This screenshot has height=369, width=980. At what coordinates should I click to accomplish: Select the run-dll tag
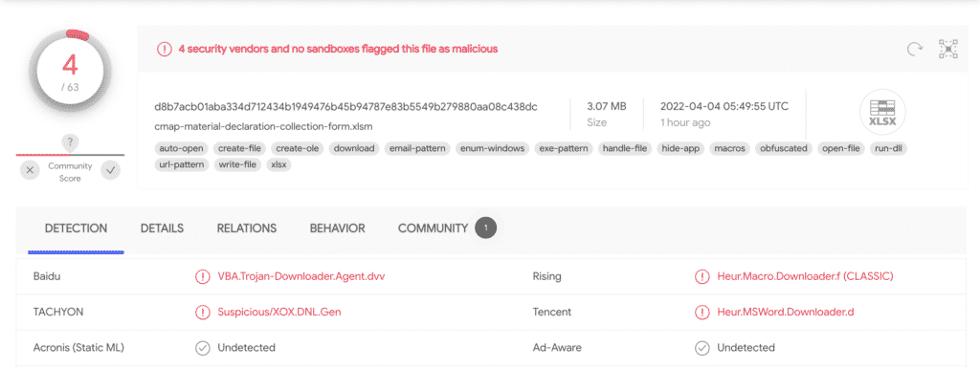[889, 148]
